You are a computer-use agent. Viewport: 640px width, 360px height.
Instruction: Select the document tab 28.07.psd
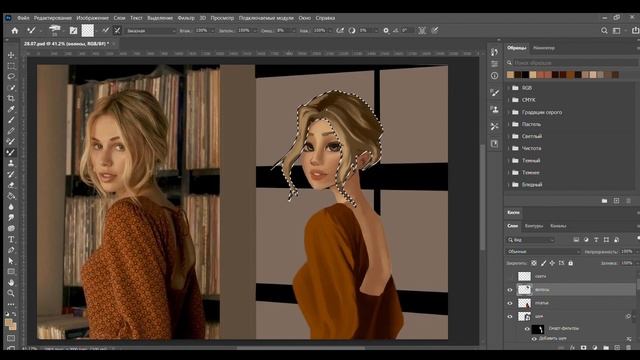(66, 44)
